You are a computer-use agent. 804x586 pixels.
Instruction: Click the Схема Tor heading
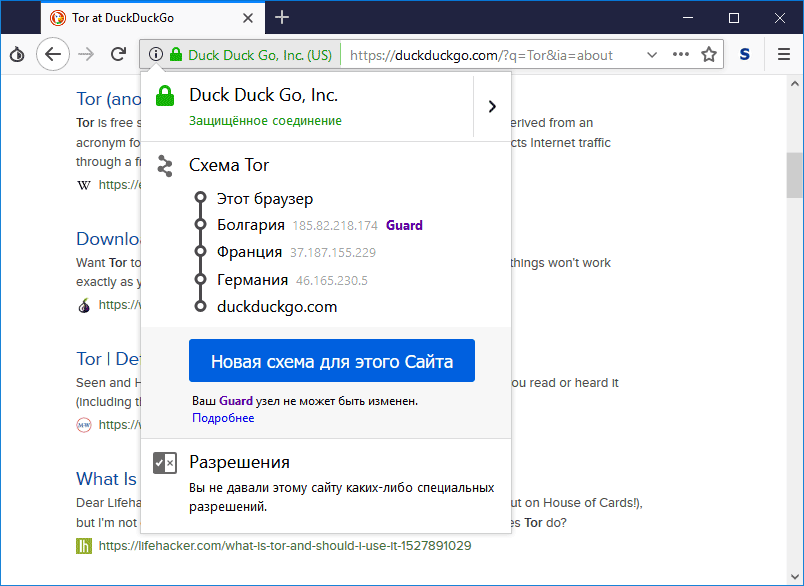[x=229, y=165]
